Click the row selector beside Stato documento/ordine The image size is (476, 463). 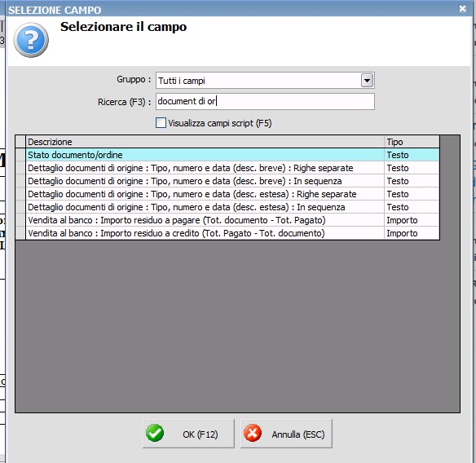pyautogui.click(x=20, y=155)
